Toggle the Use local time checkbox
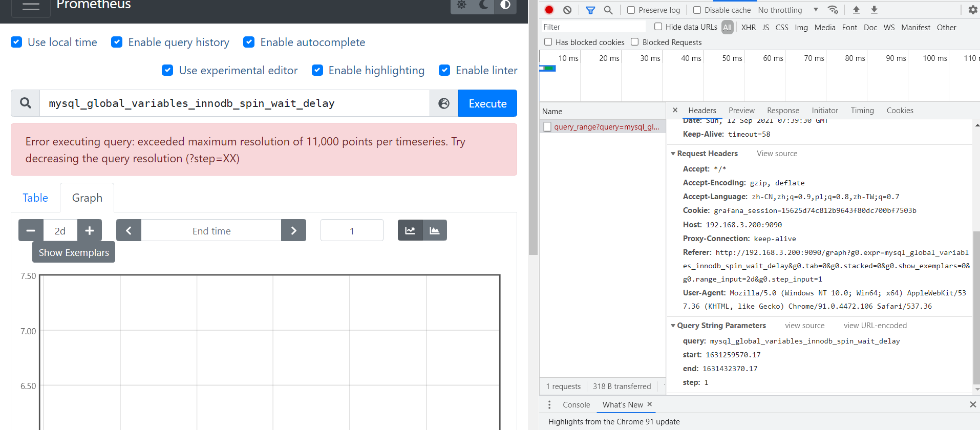This screenshot has width=980, height=430. (x=16, y=42)
